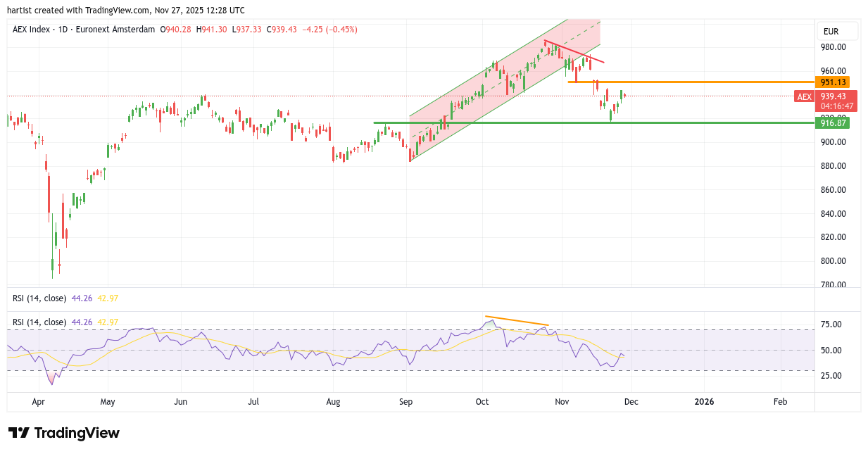Click the orange RSI divergence line

point(516,320)
